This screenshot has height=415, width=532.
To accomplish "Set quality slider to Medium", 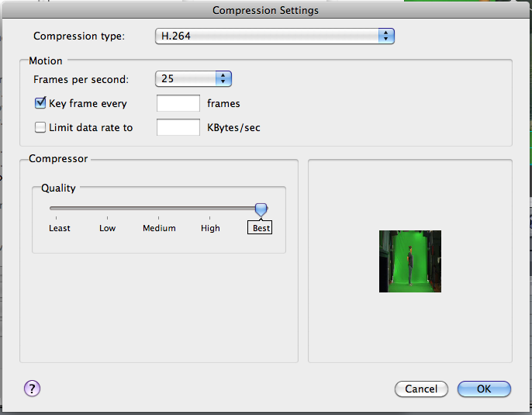I will pyautogui.click(x=159, y=228).
